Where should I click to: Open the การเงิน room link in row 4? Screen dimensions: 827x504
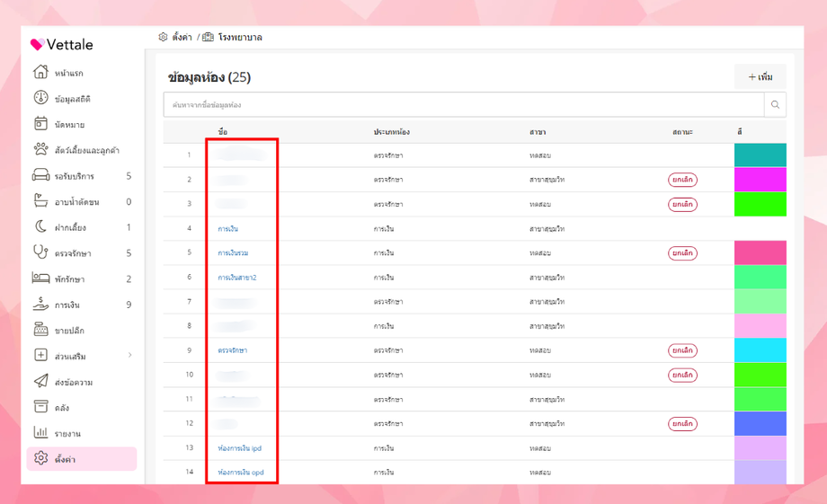click(227, 229)
